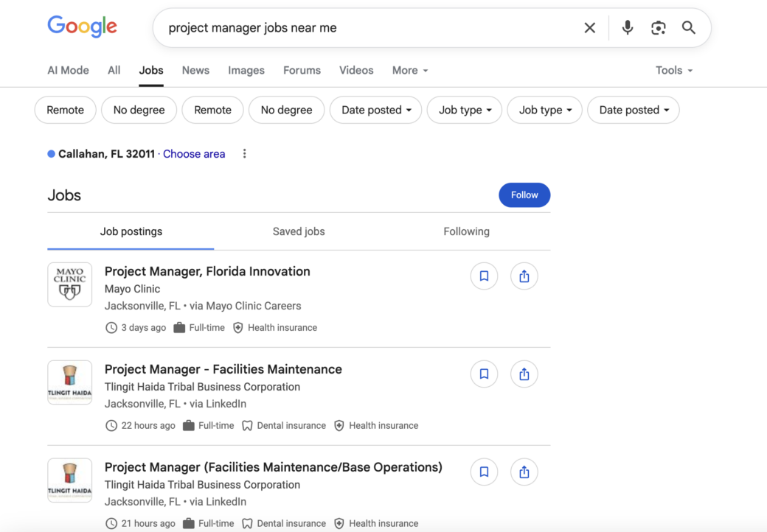Image resolution: width=767 pixels, height=532 pixels.
Task: Click the '21 hours ago' posting time
Action: pyautogui.click(x=148, y=523)
